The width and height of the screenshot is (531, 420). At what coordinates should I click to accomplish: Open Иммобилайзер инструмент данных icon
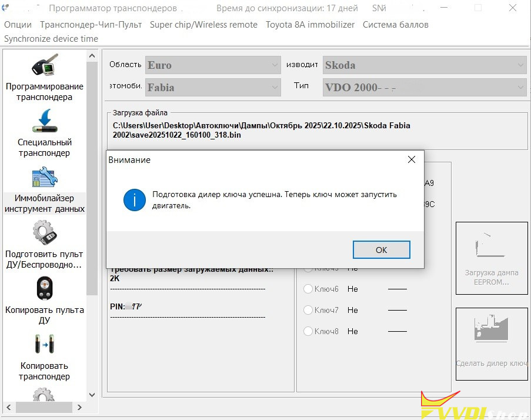[44, 178]
